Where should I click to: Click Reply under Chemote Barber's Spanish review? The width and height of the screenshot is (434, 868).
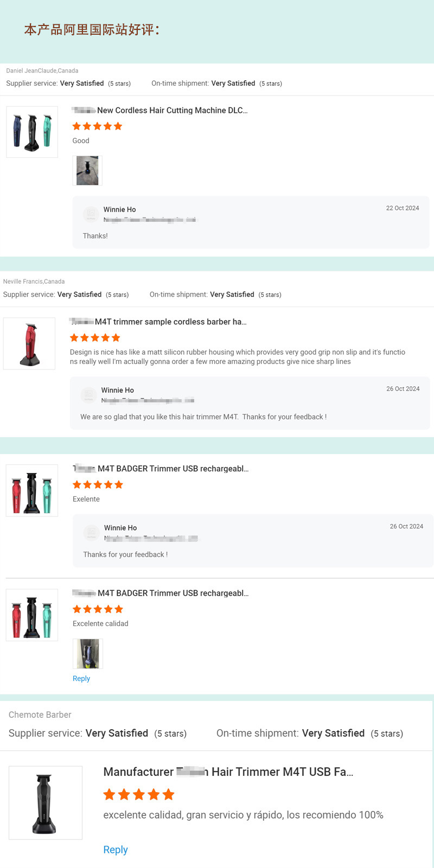coord(116,850)
